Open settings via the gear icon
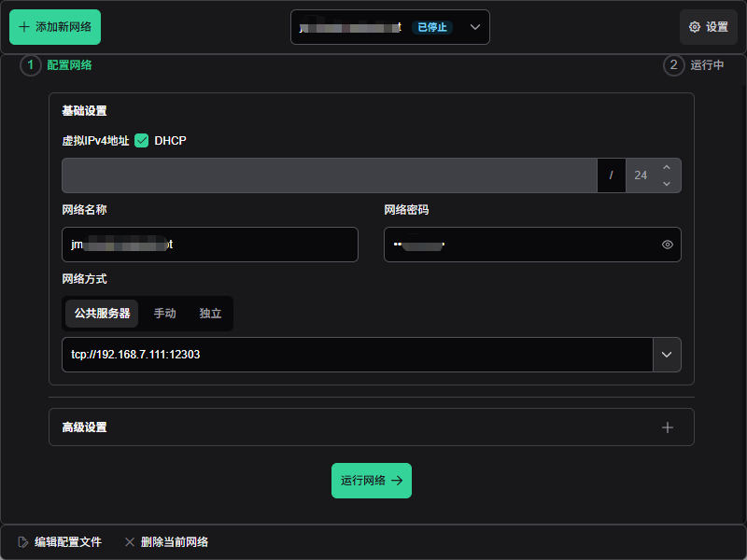This screenshot has width=747, height=560. click(x=695, y=27)
